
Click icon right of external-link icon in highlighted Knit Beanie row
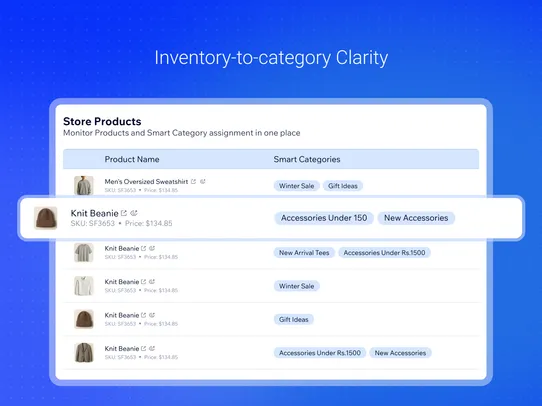[134, 213]
